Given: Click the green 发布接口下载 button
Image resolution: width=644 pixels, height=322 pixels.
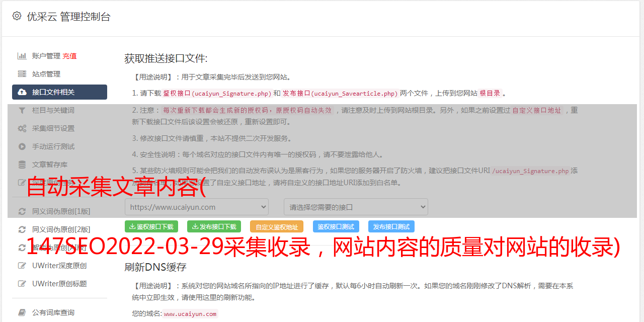Looking at the screenshot, I should click(214, 226).
